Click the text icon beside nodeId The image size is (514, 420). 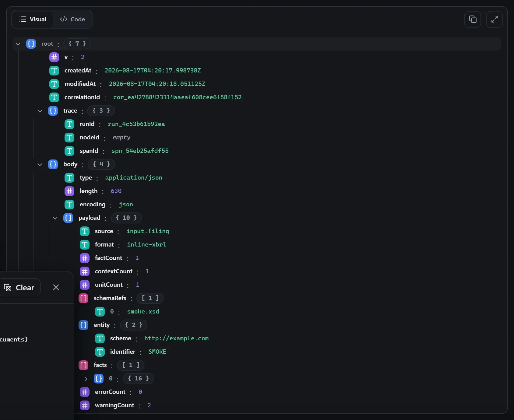pyautogui.click(x=69, y=138)
